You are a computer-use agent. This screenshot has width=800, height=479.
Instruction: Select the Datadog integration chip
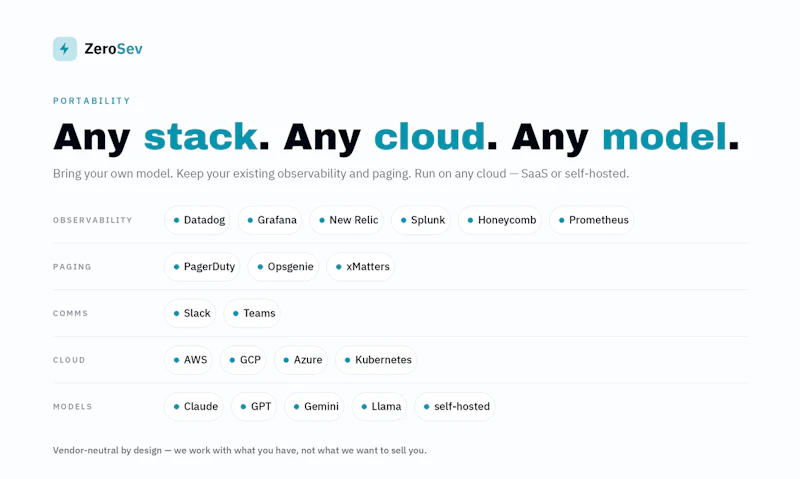[197, 220]
